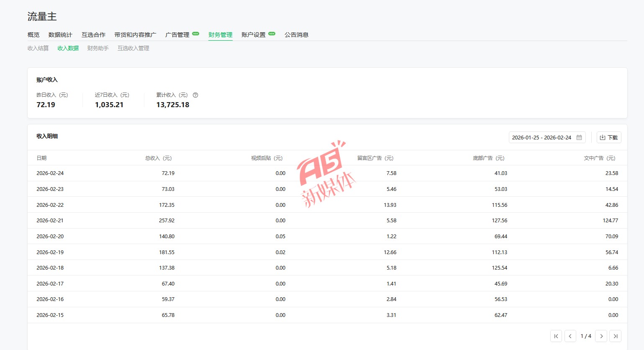Go to next page arrow
Viewport: 644px width, 350px height.
[601, 336]
